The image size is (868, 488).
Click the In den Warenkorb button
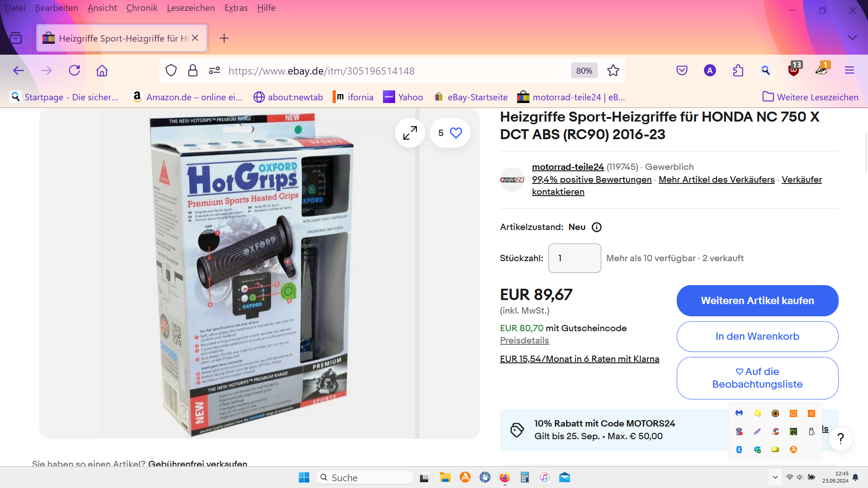757,336
